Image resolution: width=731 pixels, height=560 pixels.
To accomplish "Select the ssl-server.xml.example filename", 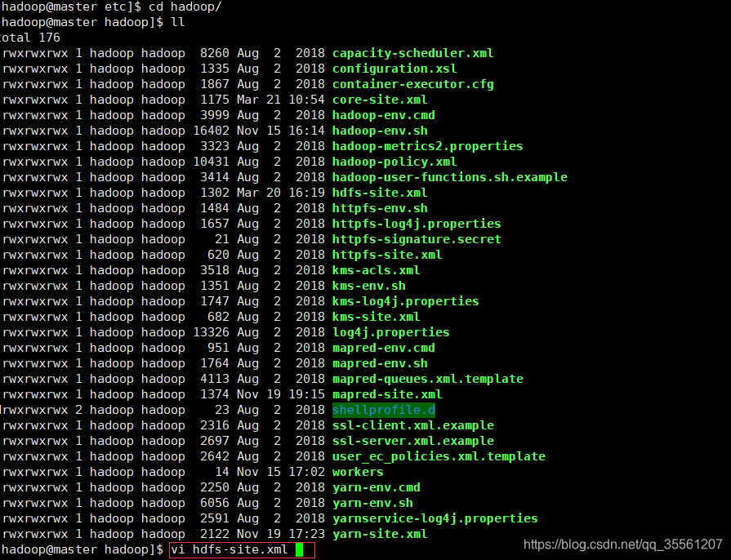I will click(412, 441).
